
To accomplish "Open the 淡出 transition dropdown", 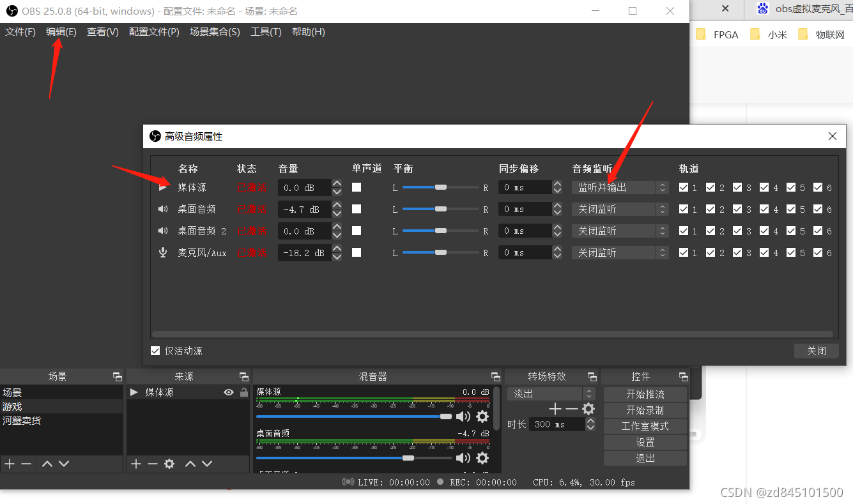I will click(551, 393).
